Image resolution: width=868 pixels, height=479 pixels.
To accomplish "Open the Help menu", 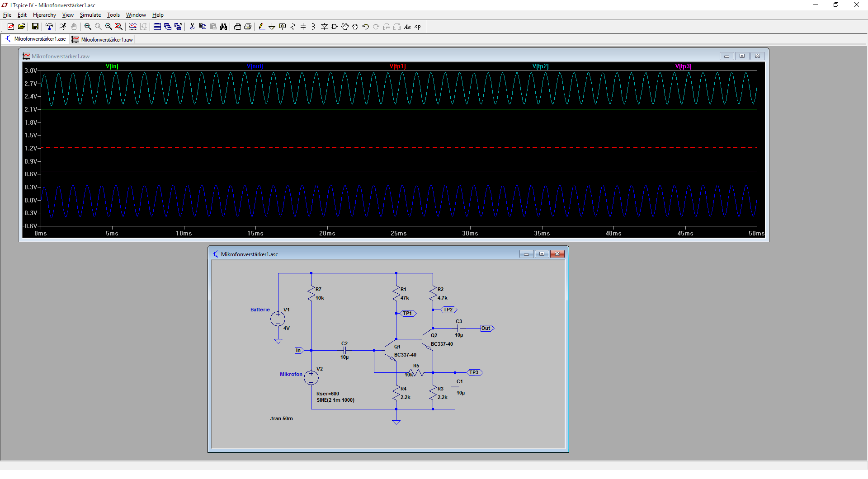I will pyautogui.click(x=158, y=15).
